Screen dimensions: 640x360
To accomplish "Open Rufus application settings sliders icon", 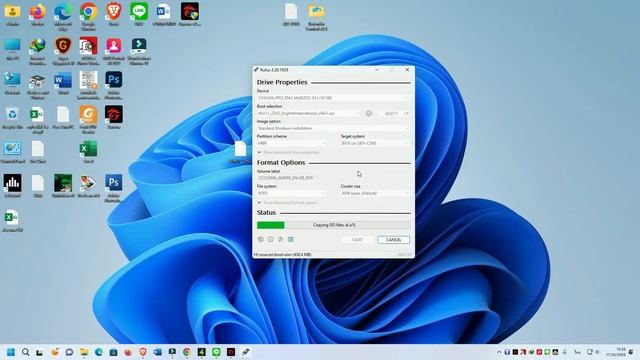I will tap(280, 240).
